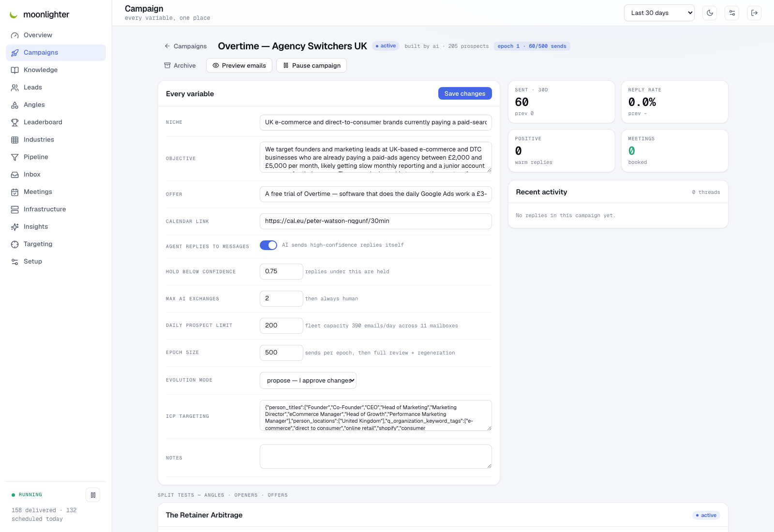Screen dimensions: 774x532
Task: Click the ICP targeting text area
Action: (x=376, y=415)
